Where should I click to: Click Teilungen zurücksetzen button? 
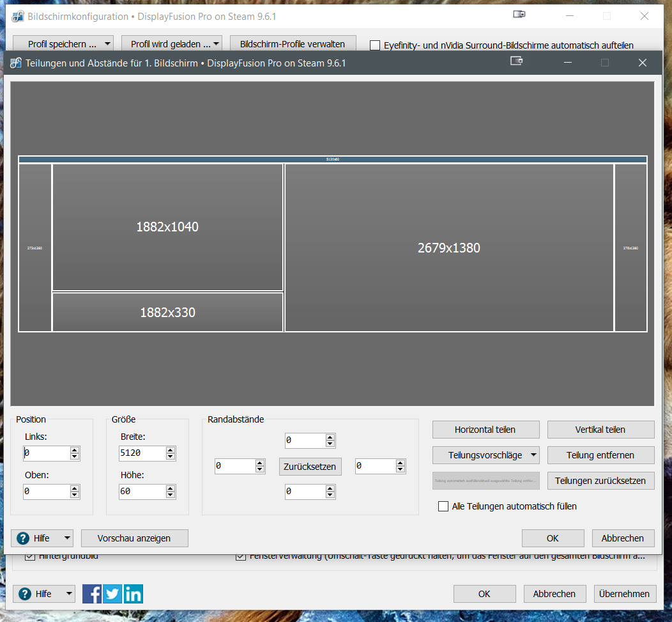click(600, 481)
